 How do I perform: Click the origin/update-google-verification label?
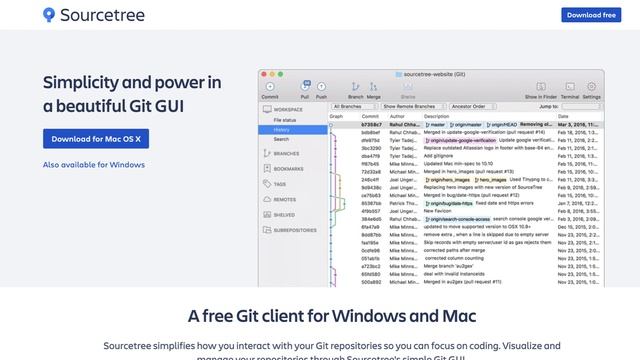point(460,140)
